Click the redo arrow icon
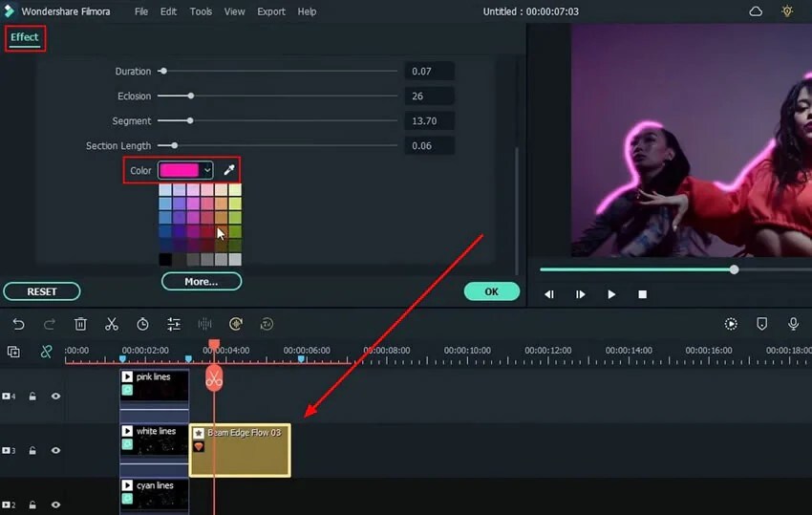The width and height of the screenshot is (812, 515). (50, 324)
